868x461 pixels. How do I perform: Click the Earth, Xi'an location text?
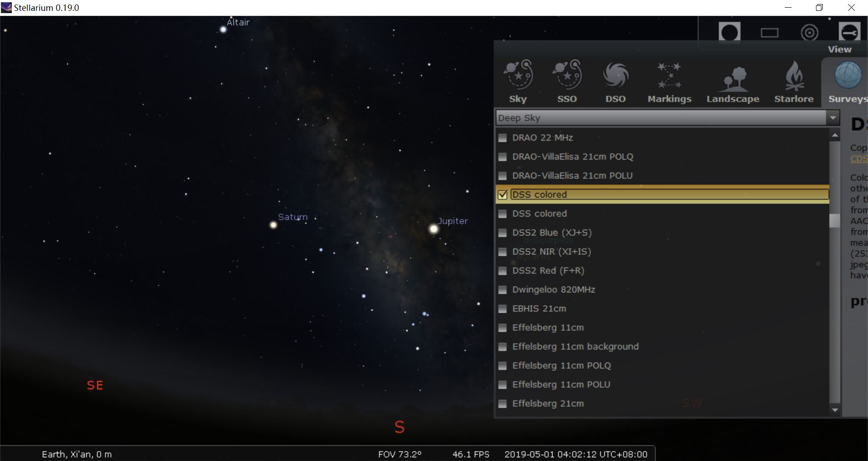[x=76, y=454]
